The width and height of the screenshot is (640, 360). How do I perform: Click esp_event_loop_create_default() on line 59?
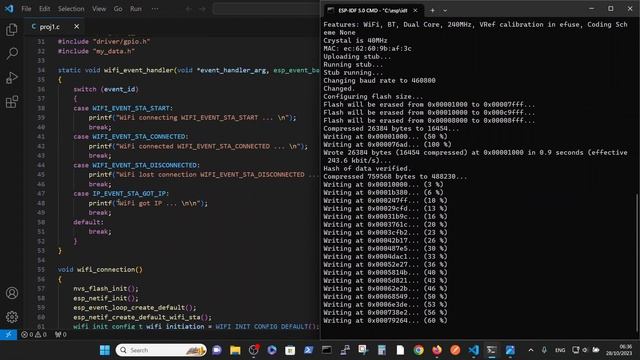pos(135,307)
